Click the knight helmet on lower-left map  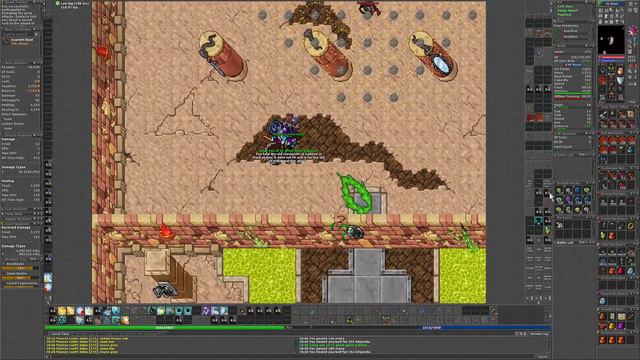pos(164,290)
